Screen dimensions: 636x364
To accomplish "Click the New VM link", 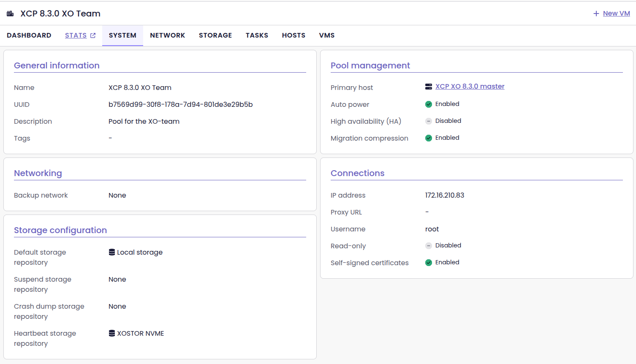I will tap(616, 14).
